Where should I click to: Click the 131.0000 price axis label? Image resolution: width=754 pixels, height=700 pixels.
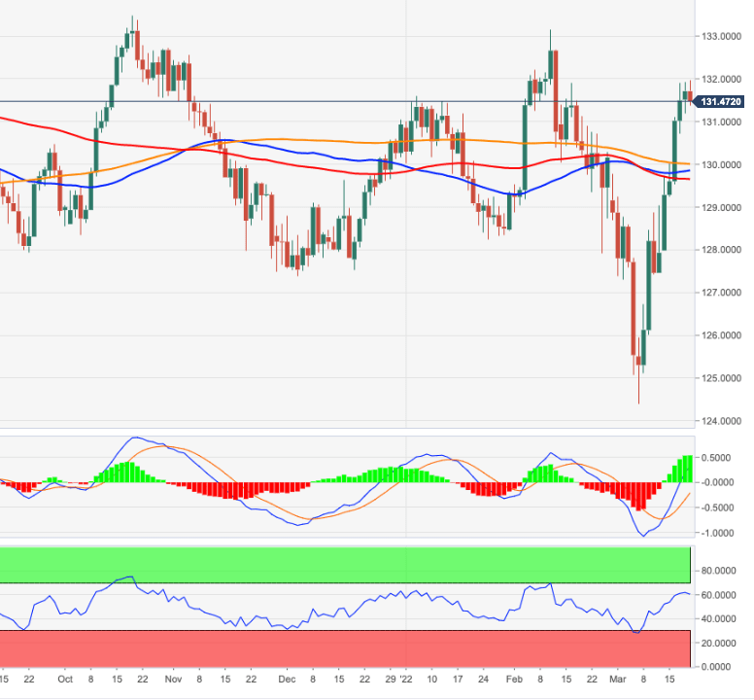tap(721, 122)
